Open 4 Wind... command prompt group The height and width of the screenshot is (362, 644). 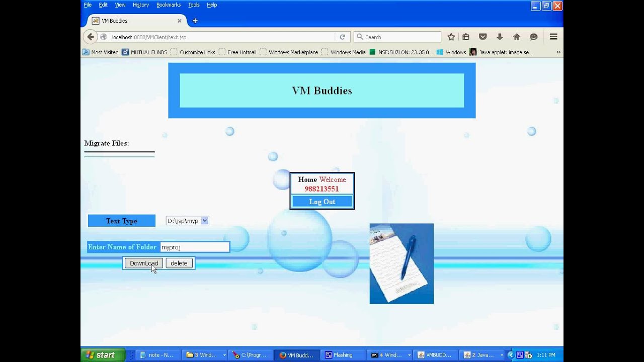pyautogui.click(x=389, y=355)
